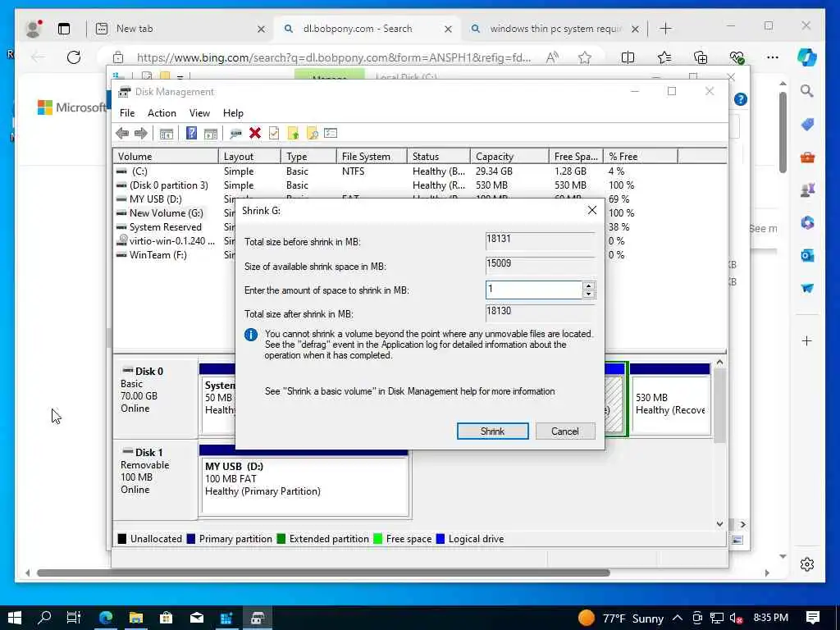The height and width of the screenshot is (630, 840).
Task: Open Edge sidebar Tools briefcase icon
Action: (x=807, y=157)
